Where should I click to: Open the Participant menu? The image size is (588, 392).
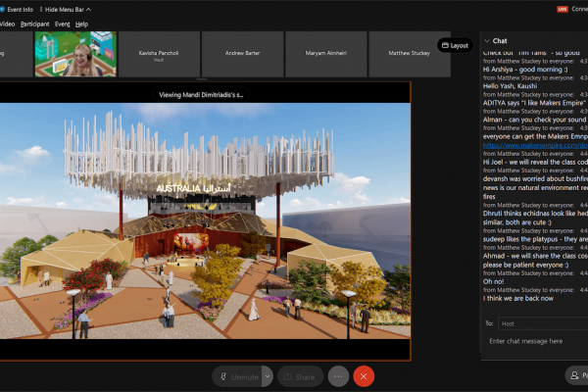(x=34, y=24)
